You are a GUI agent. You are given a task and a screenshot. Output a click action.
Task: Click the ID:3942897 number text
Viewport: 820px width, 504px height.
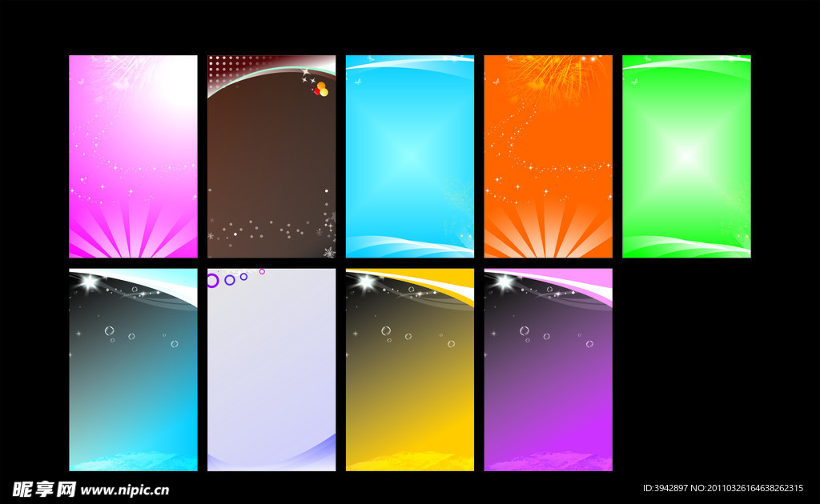665,488
